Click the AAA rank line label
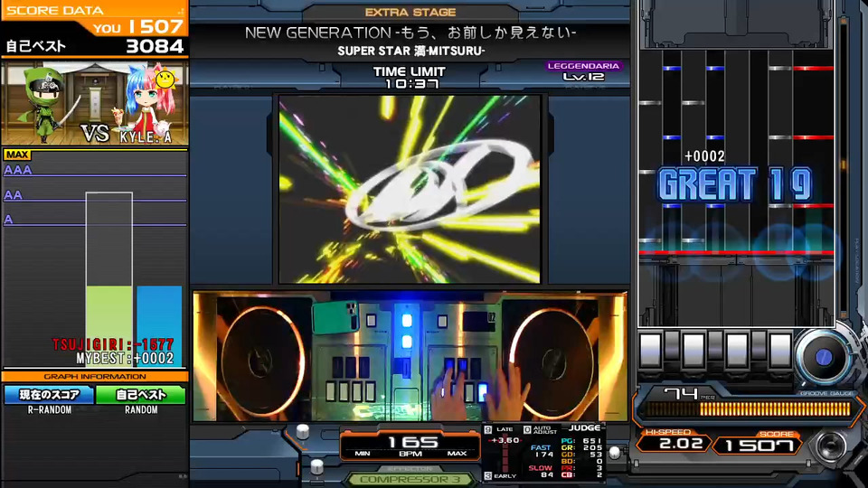The width and height of the screenshot is (868, 488). (x=18, y=170)
